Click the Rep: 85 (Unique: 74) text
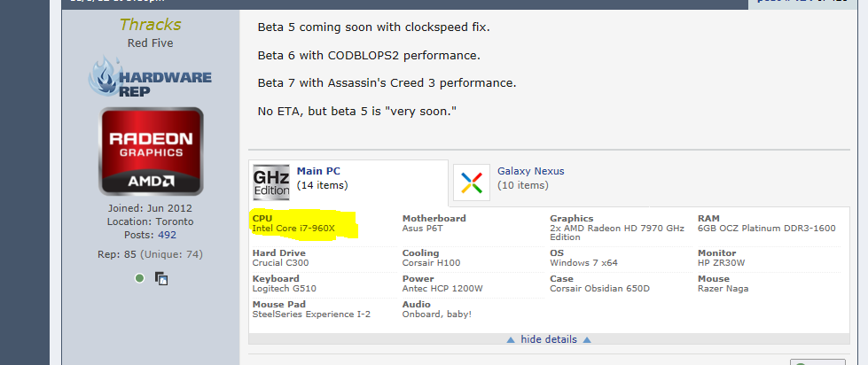 (x=150, y=254)
